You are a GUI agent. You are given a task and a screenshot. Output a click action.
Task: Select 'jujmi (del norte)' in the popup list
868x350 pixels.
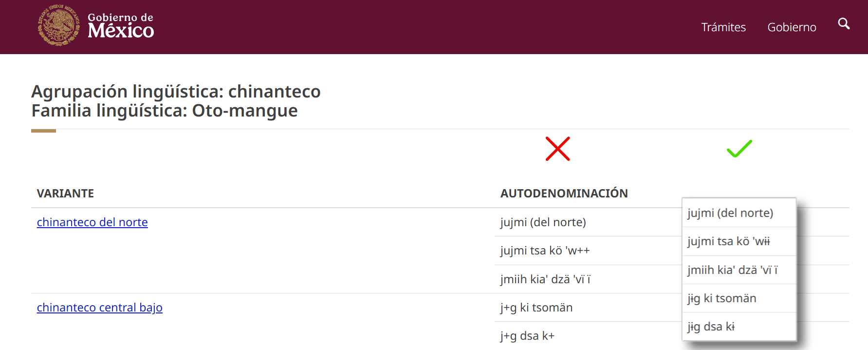(x=730, y=213)
